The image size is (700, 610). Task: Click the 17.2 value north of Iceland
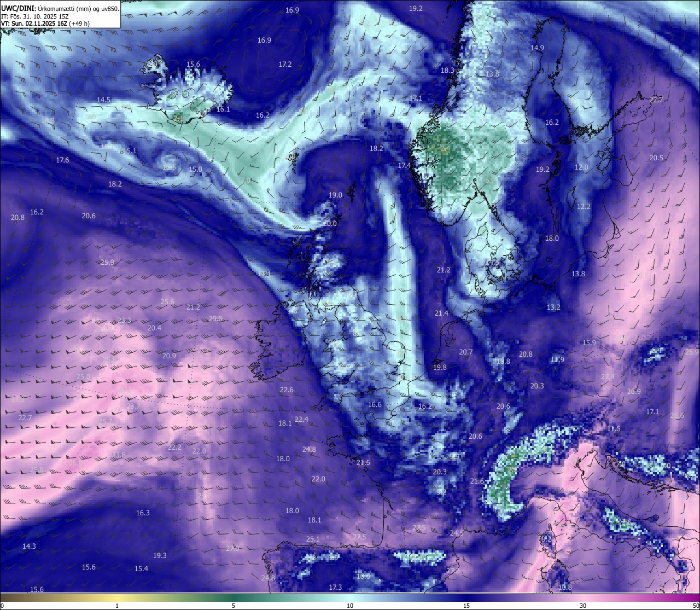coord(285,64)
